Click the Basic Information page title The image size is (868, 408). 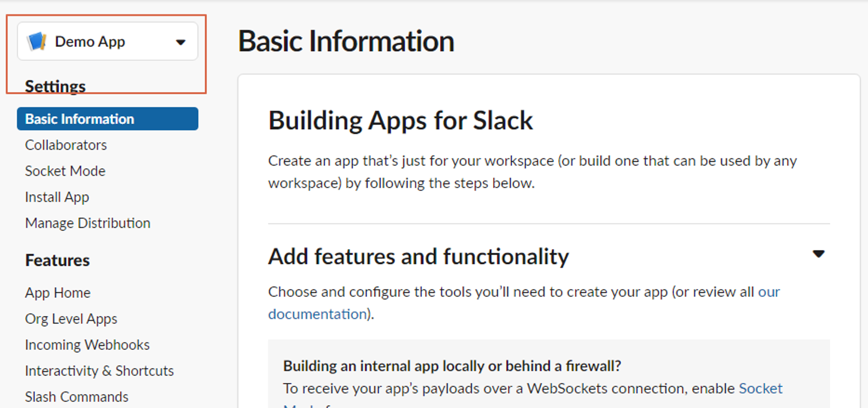click(x=346, y=42)
